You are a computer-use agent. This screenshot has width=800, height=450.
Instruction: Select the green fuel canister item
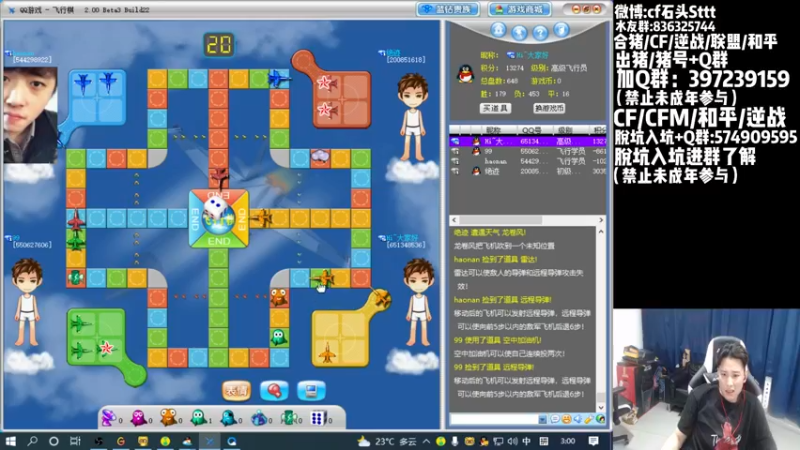(x=288, y=418)
